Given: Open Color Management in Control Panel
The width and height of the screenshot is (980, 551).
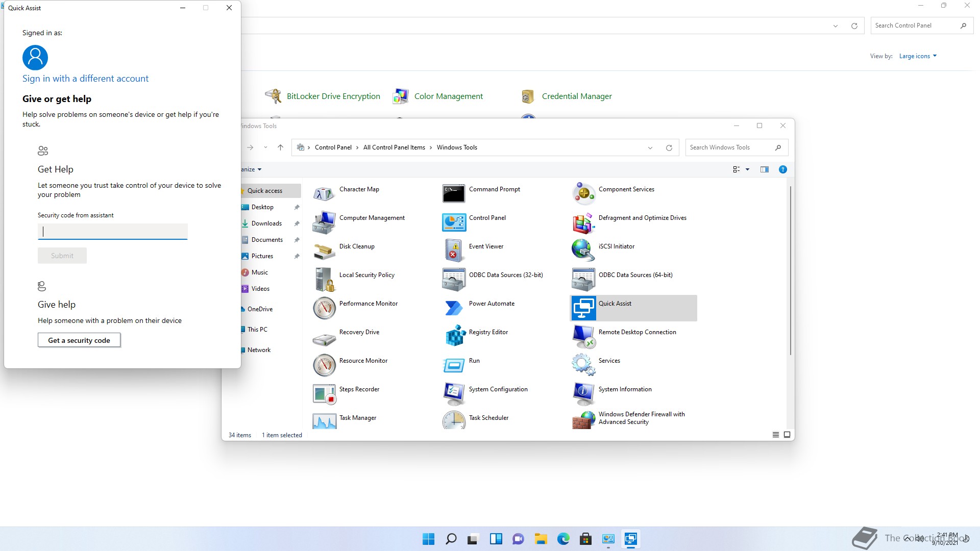Looking at the screenshot, I should (x=448, y=96).
